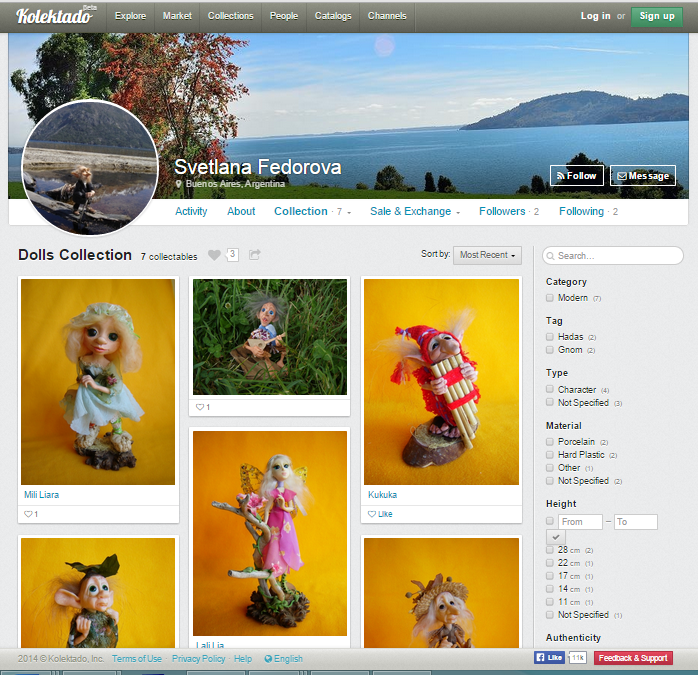
Task: Open the Privacy Policy link
Action: (199, 659)
